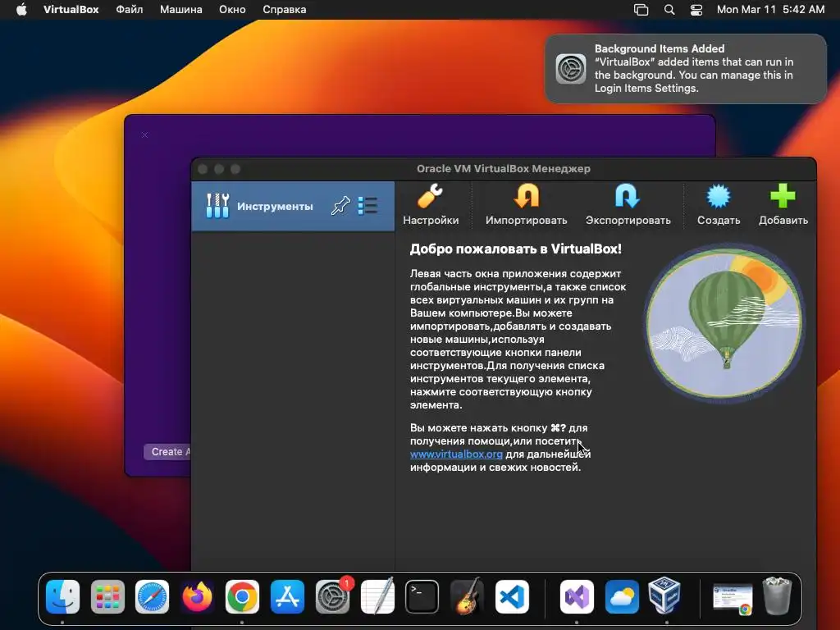The width and height of the screenshot is (840, 630).
Task: Open the Окно menu
Action: [x=232, y=10]
